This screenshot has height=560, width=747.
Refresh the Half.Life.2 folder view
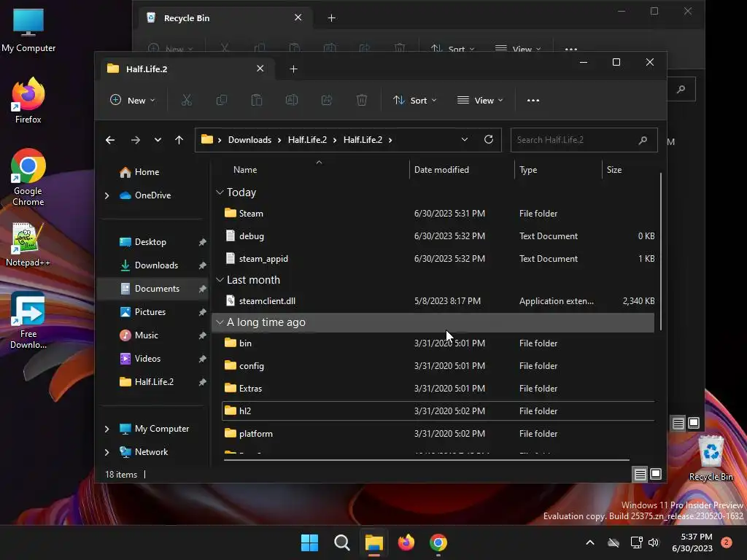pyautogui.click(x=489, y=139)
